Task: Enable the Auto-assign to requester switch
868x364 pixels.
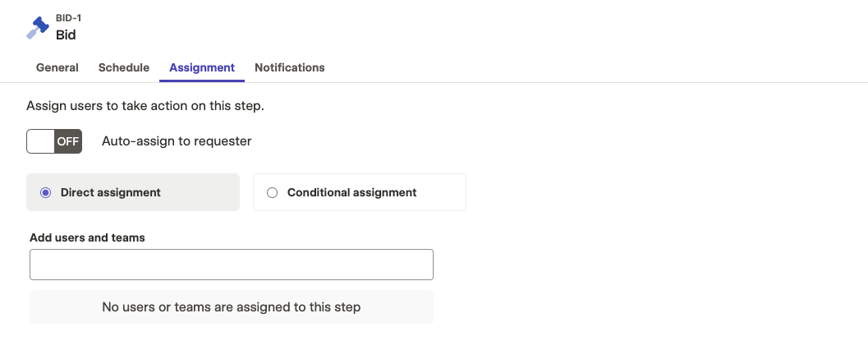Action: pyautogui.click(x=54, y=141)
